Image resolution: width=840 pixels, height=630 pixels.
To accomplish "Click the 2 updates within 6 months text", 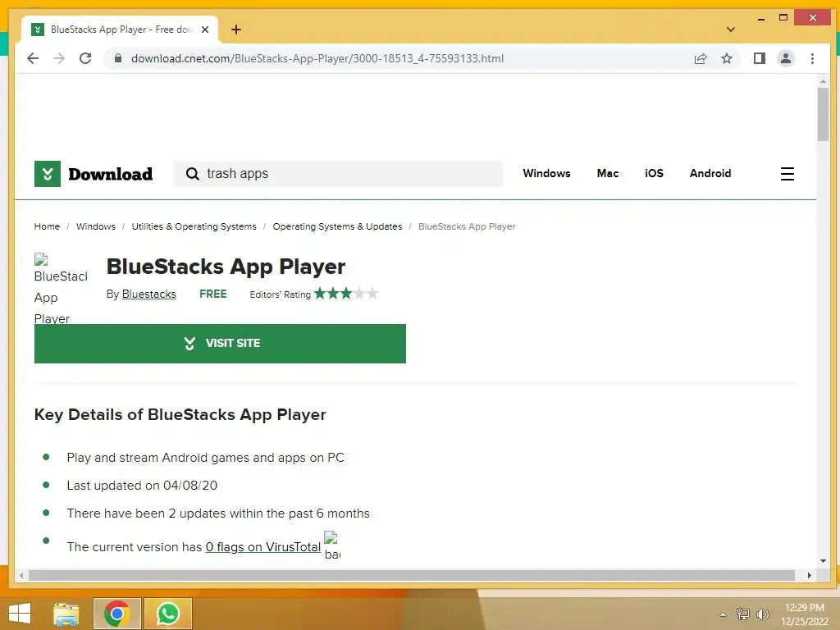I will tap(218, 514).
